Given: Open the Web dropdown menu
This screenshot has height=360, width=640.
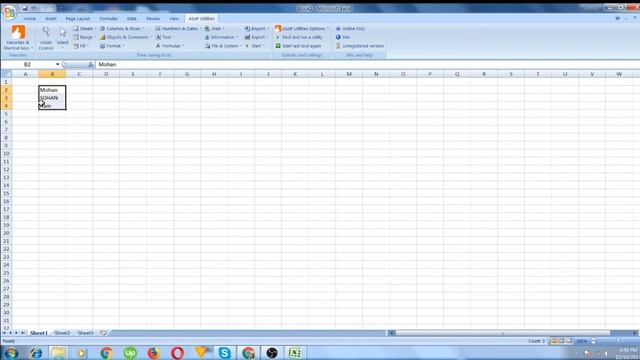Looking at the screenshot, I should click(x=215, y=29).
